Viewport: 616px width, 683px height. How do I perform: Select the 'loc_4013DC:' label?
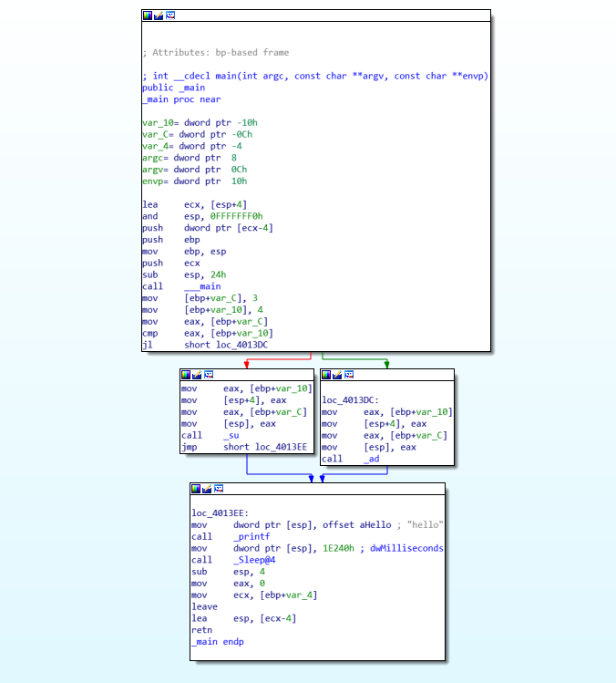351,400
